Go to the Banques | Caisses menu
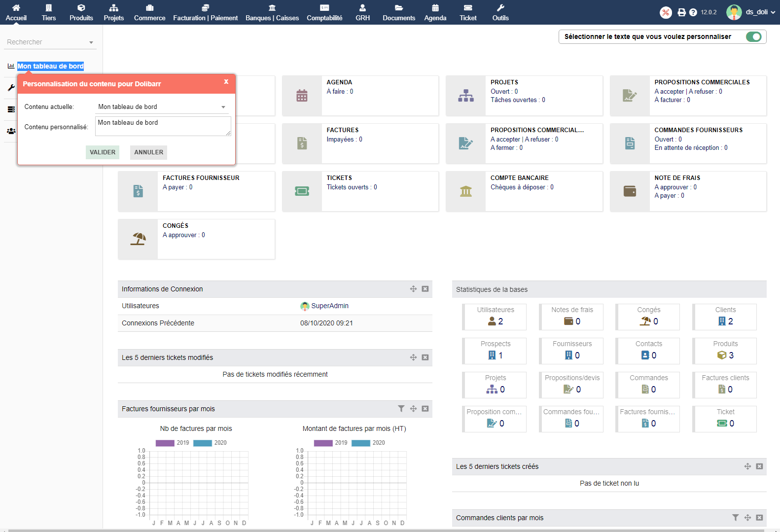 (x=272, y=12)
